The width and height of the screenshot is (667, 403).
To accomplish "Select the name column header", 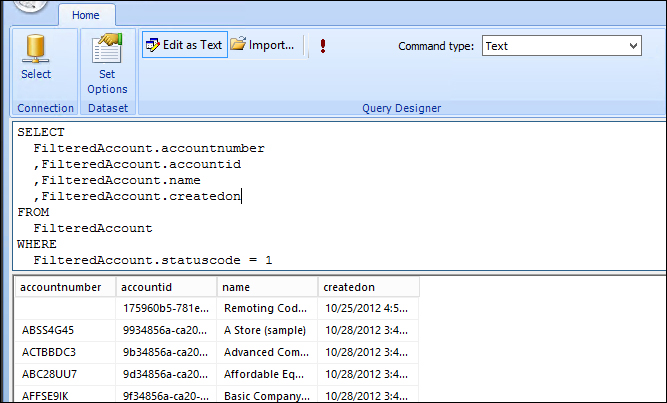I will pos(265,287).
